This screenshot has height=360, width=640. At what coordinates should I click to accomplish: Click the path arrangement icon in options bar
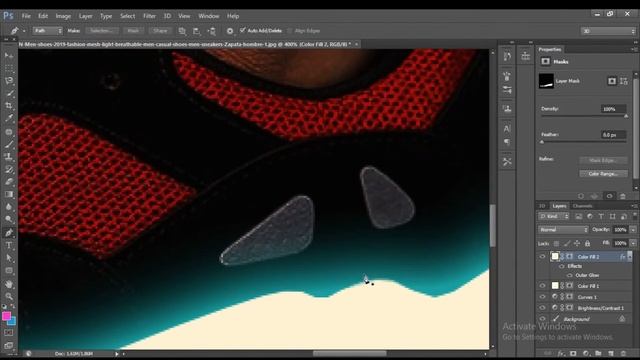(x=211, y=31)
